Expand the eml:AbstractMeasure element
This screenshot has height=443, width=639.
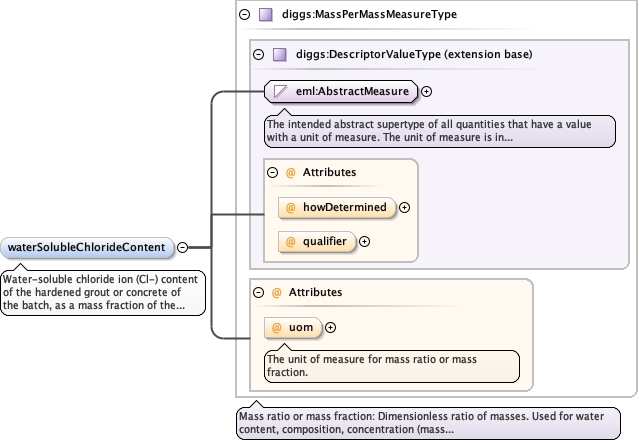pos(426,91)
